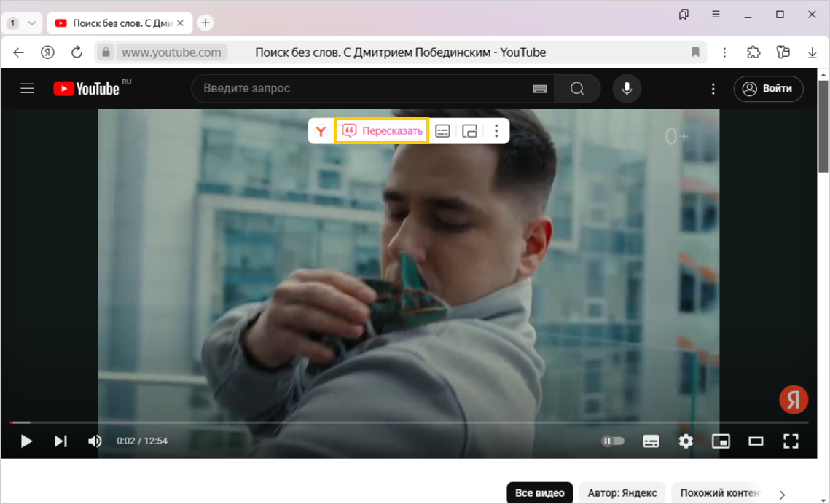
Task: Focus the Введите запрос search field
Action: [364, 89]
